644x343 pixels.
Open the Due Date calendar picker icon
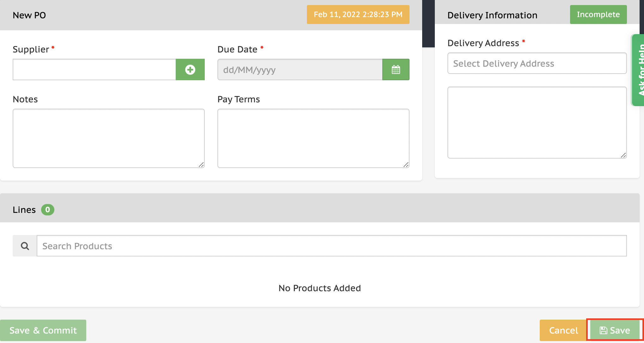(x=396, y=69)
